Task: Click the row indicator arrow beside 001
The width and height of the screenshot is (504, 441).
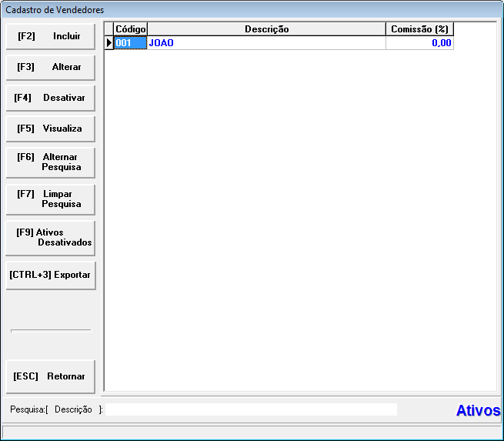Action: pos(108,43)
